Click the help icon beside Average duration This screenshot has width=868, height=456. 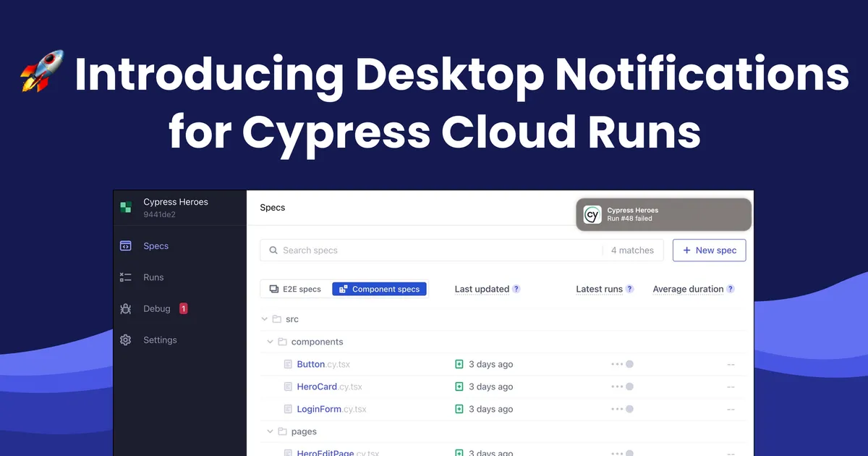[x=731, y=289]
